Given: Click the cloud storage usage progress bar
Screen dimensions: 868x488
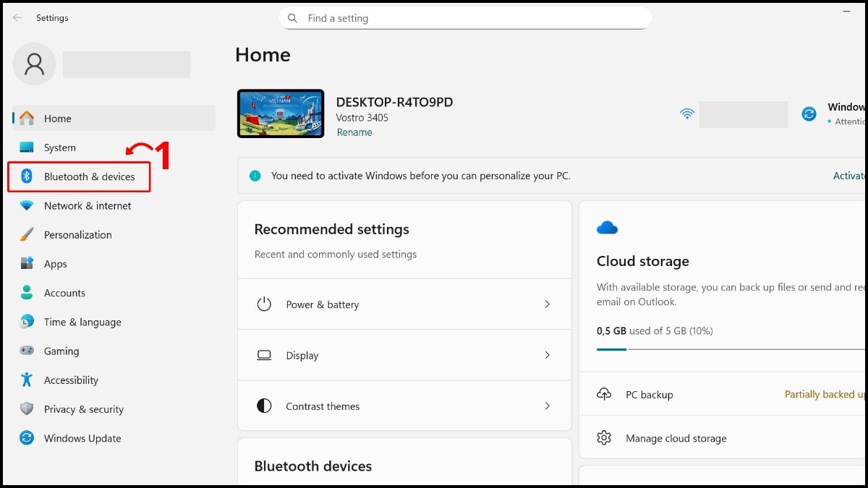Looking at the screenshot, I should (x=731, y=349).
